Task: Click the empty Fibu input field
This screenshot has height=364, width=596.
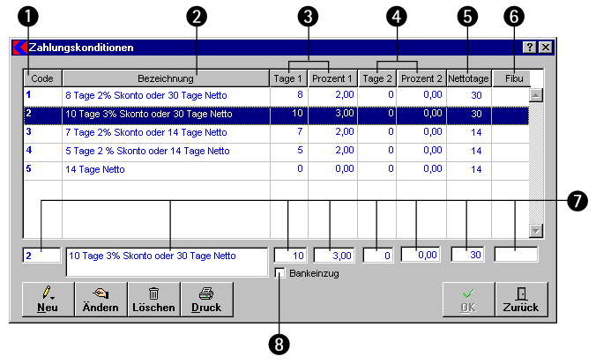Action: pos(516,255)
